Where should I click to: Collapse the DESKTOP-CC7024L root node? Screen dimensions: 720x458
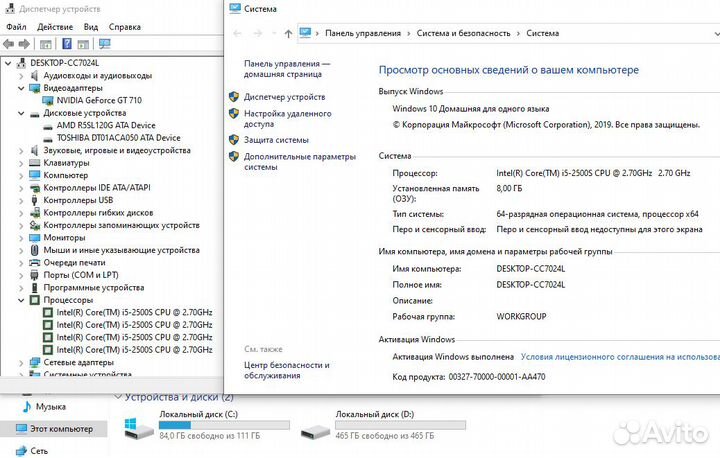pos(8,63)
